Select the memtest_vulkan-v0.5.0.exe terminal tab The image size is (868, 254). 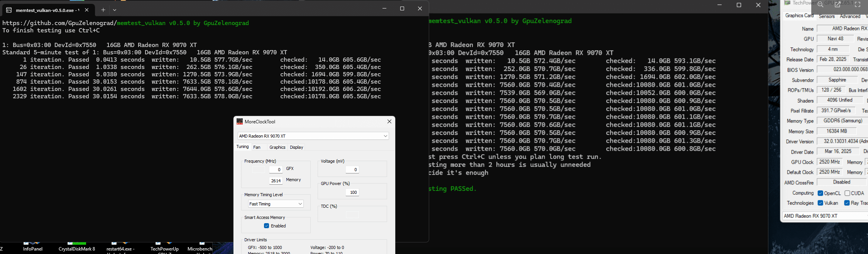click(x=48, y=10)
